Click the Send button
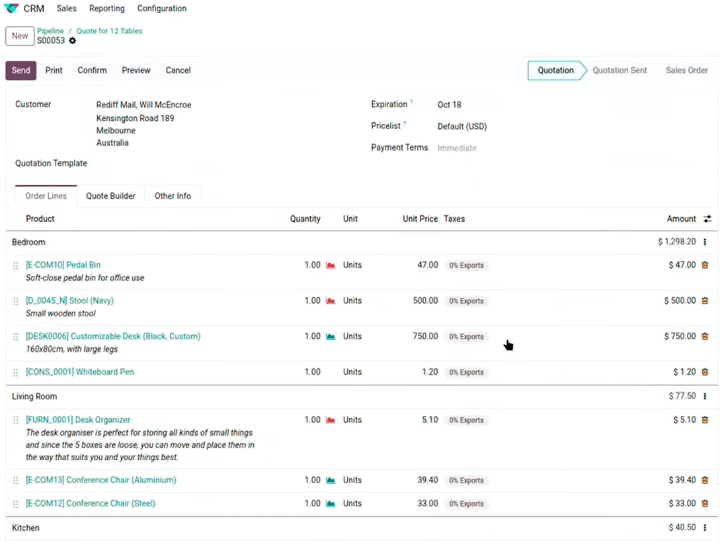The image size is (720, 542). point(21,70)
